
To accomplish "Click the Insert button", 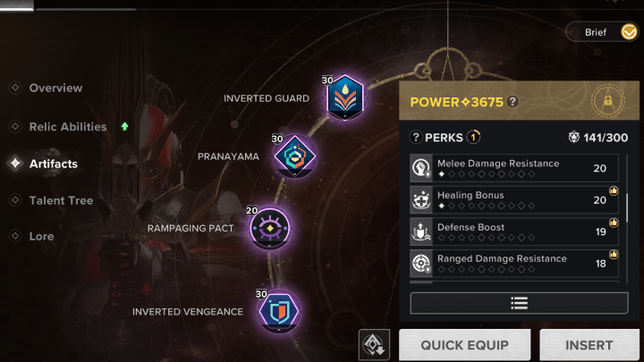I will pyautogui.click(x=589, y=345).
